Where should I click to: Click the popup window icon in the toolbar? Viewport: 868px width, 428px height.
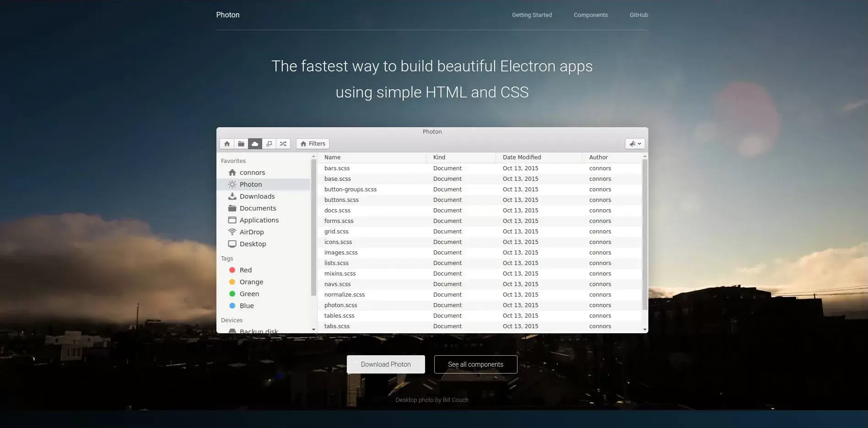click(x=269, y=144)
